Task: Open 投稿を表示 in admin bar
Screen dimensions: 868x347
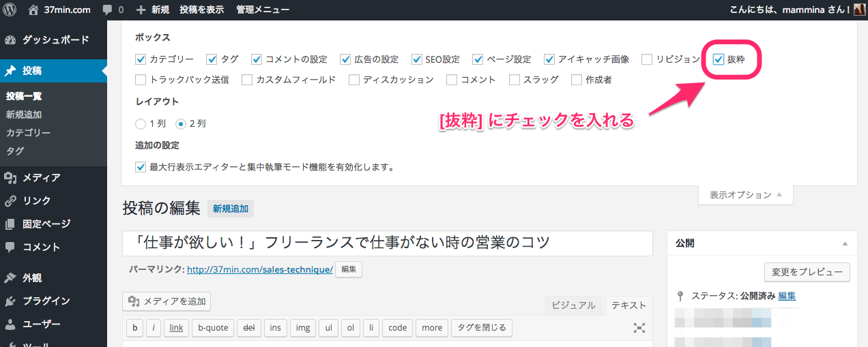Action: pyautogui.click(x=201, y=10)
